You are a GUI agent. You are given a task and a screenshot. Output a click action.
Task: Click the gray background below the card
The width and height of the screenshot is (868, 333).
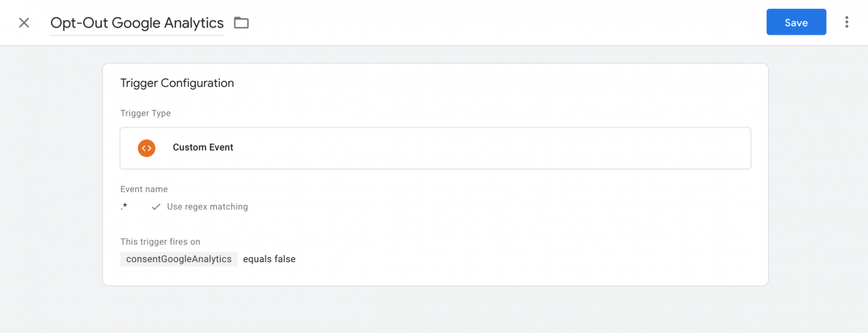pyautogui.click(x=434, y=310)
